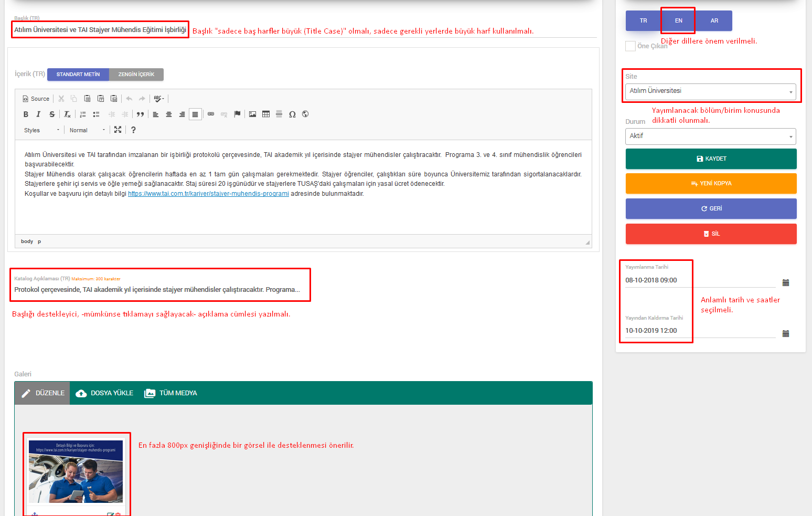Select the gallery image thumbnail
The height and width of the screenshot is (516, 812).
(x=76, y=472)
